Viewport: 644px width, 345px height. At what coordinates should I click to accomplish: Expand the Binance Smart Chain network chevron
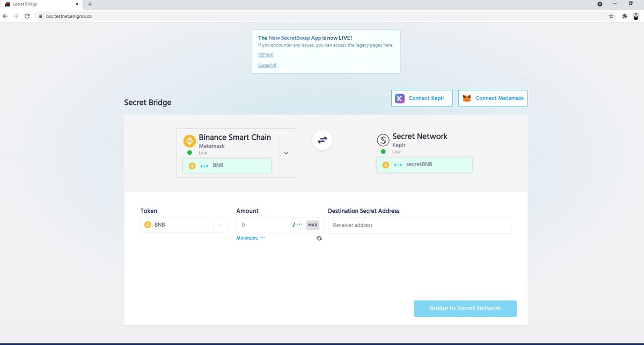[x=286, y=153]
